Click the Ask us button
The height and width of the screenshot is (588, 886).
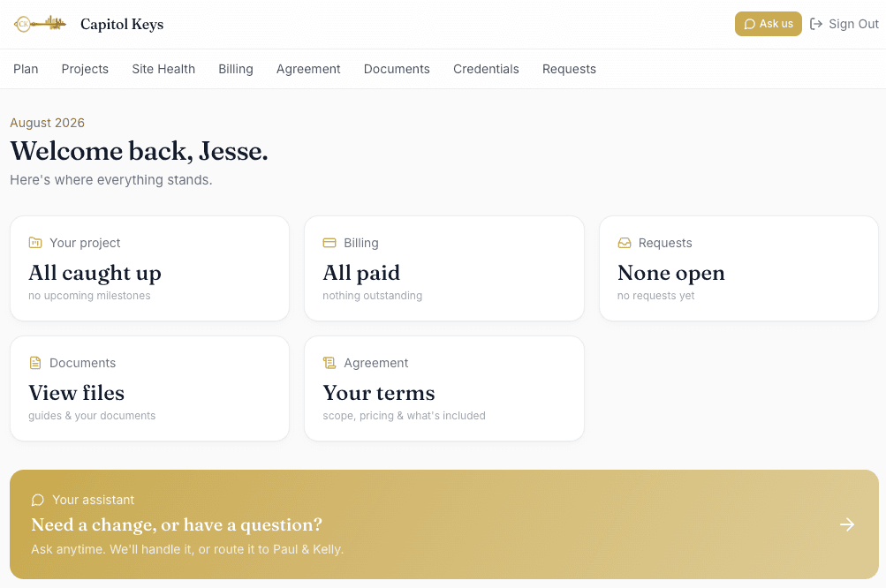click(x=768, y=24)
